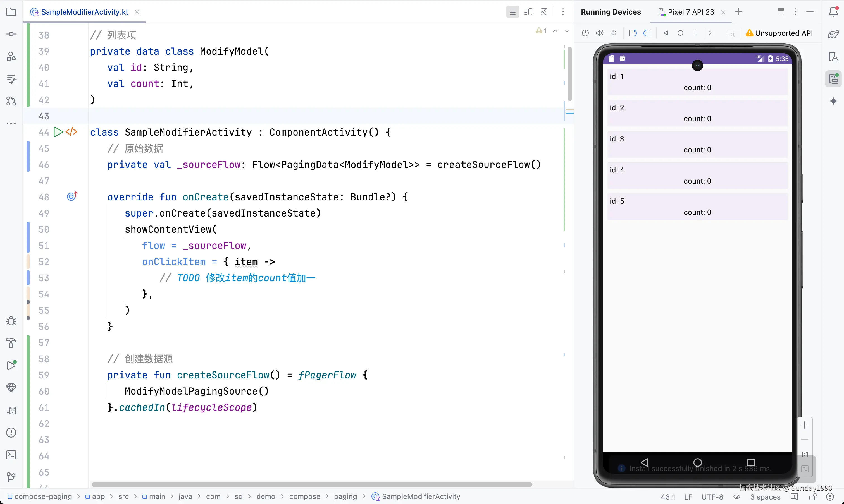Open the Commit tool window icon
Image resolution: width=844 pixels, height=504 pixels.
[x=11, y=34]
